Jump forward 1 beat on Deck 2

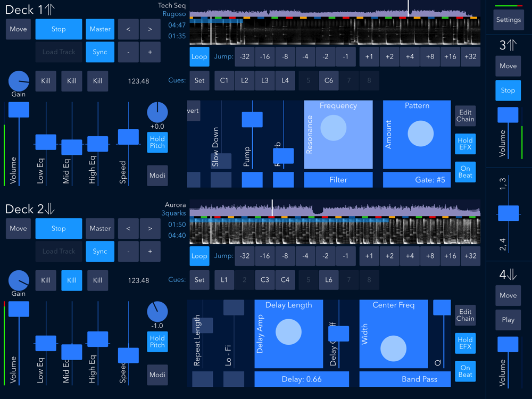pyautogui.click(x=369, y=256)
